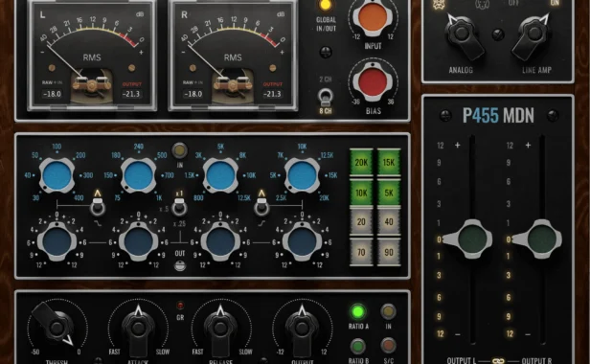The image size is (590, 364).
Task: Click the R meter RAW value -18.0
Action: (193, 94)
